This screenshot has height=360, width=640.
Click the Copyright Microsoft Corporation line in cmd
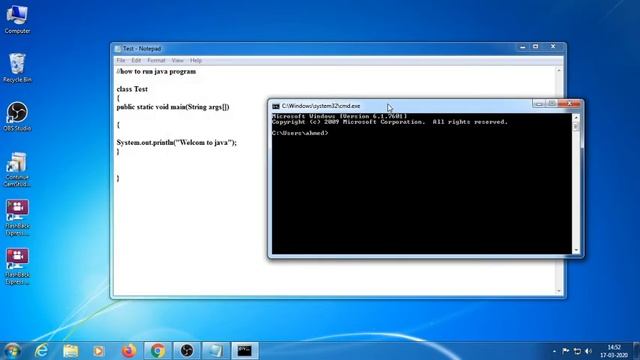click(390, 122)
